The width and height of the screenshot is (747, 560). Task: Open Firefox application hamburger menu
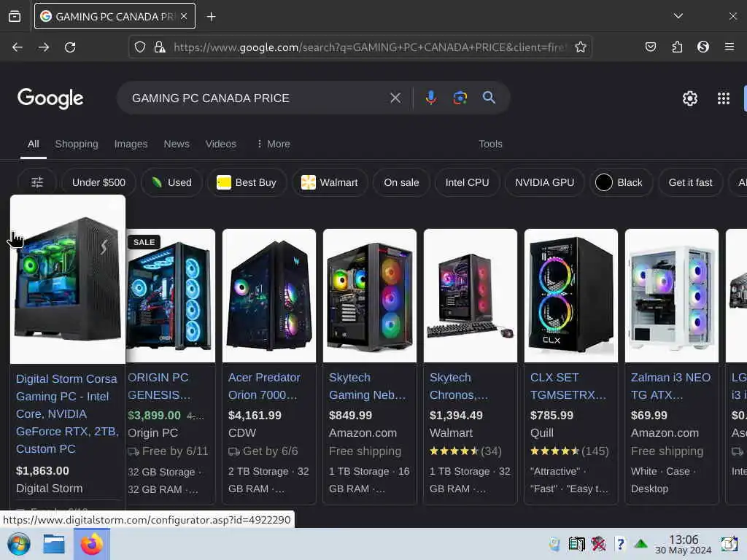[x=729, y=47]
